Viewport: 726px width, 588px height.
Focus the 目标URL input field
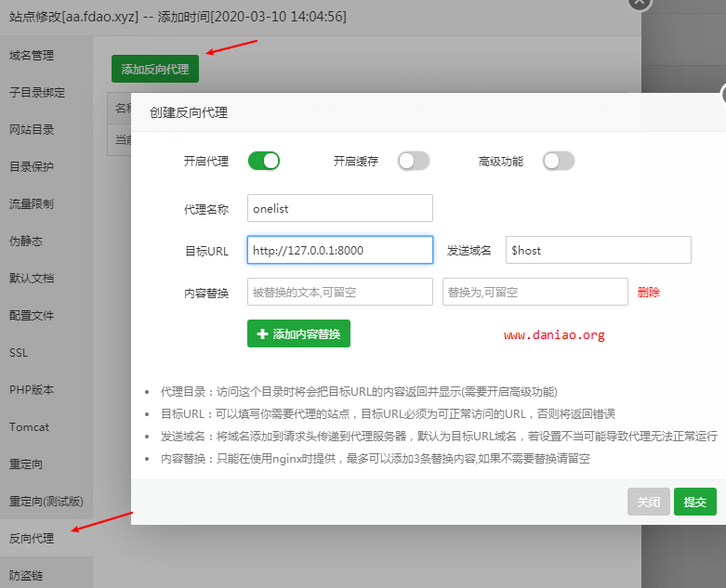pos(340,250)
